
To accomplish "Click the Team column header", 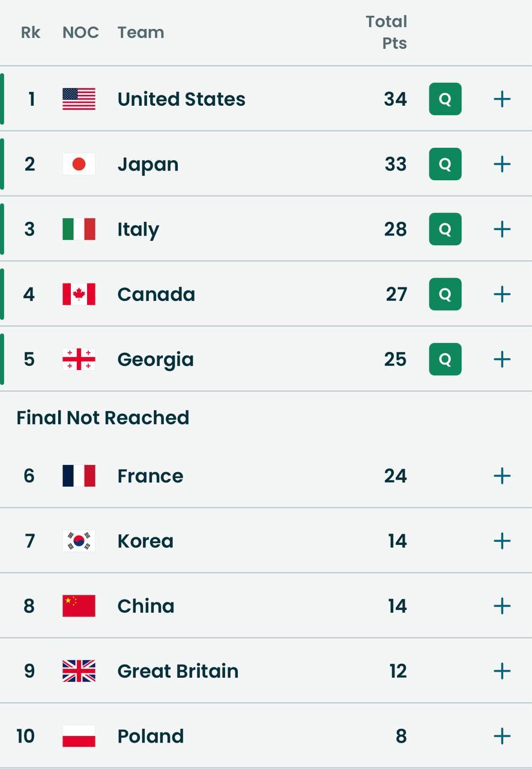I will pyautogui.click(x=141, y=32).
